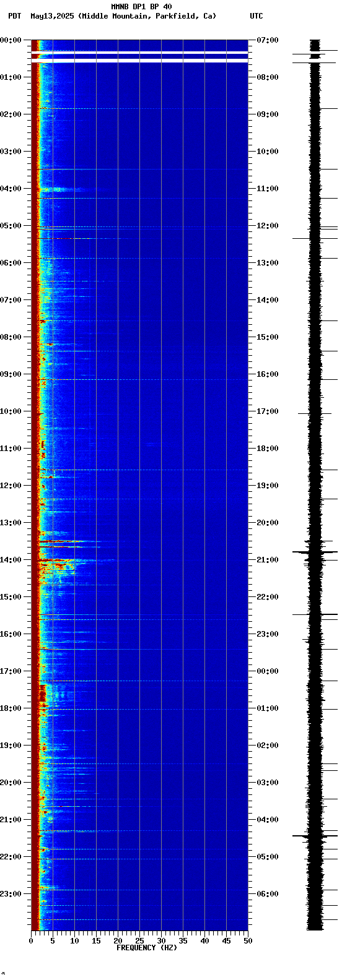The image size is (342, 980).
Task: Click the PDT time label '01:00'
Action: point(11,77)
